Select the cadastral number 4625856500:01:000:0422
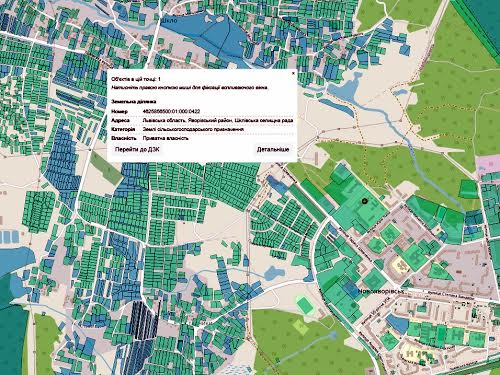The width and height of the screenshot is (500, 375). pyautogui.click(x=171, y=111)
